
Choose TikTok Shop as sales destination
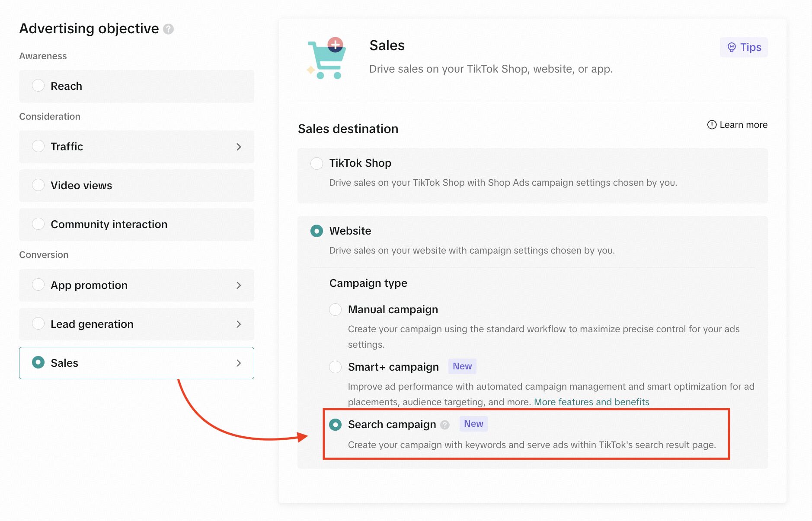coord(316,163)
